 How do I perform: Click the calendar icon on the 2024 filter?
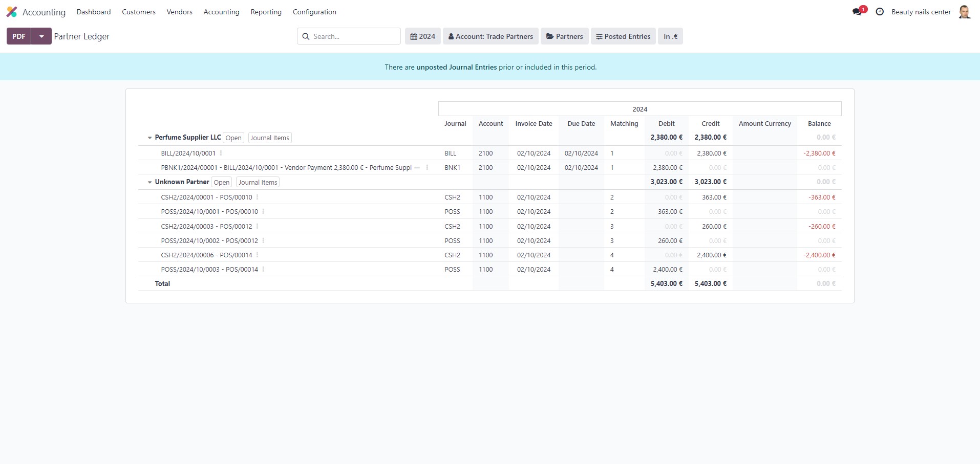[415, 36]
